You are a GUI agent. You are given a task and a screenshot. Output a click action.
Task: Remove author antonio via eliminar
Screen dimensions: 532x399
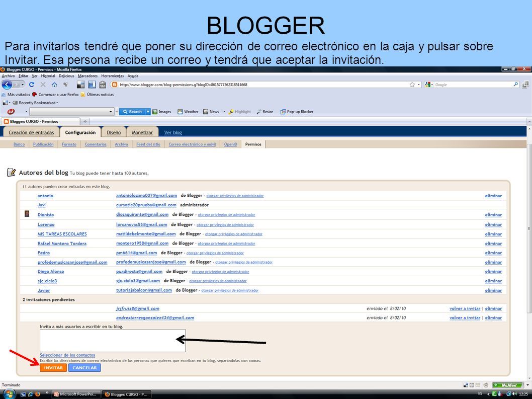pos(493,196)
